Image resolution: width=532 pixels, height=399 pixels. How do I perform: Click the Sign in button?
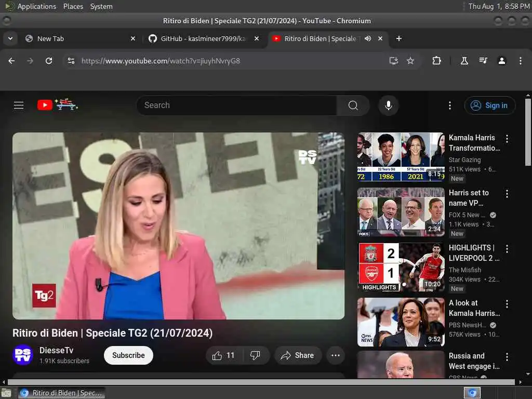tap(490, 105)
